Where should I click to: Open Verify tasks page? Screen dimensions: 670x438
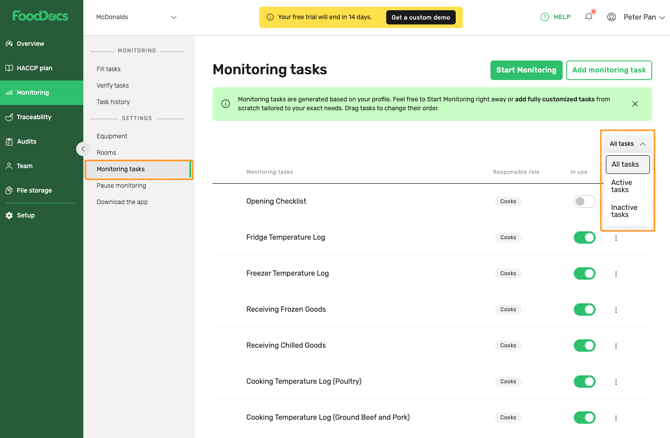pyautogui.click(x=113, y=85)
